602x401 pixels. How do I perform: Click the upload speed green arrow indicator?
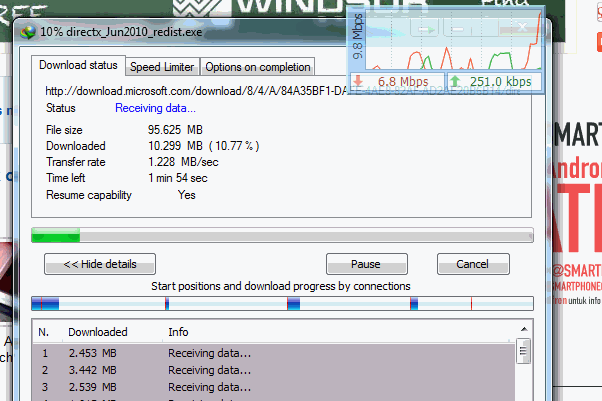[x=455, y=81]
